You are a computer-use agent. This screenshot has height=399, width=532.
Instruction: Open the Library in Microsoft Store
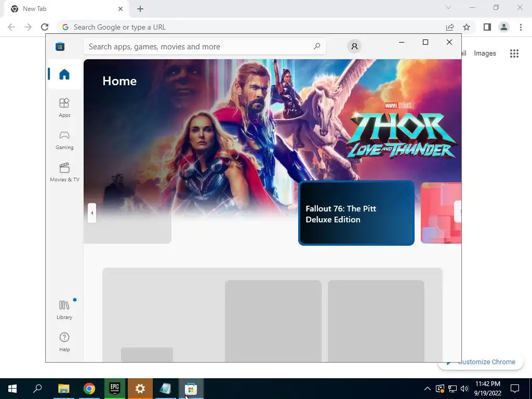click(x=64, y=310)
